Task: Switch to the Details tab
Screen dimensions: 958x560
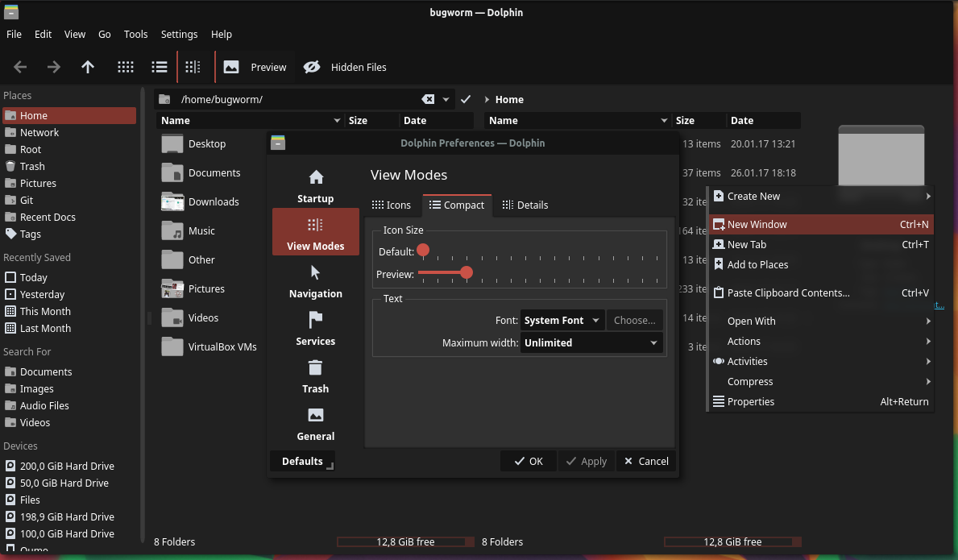Action: (525, 205)
